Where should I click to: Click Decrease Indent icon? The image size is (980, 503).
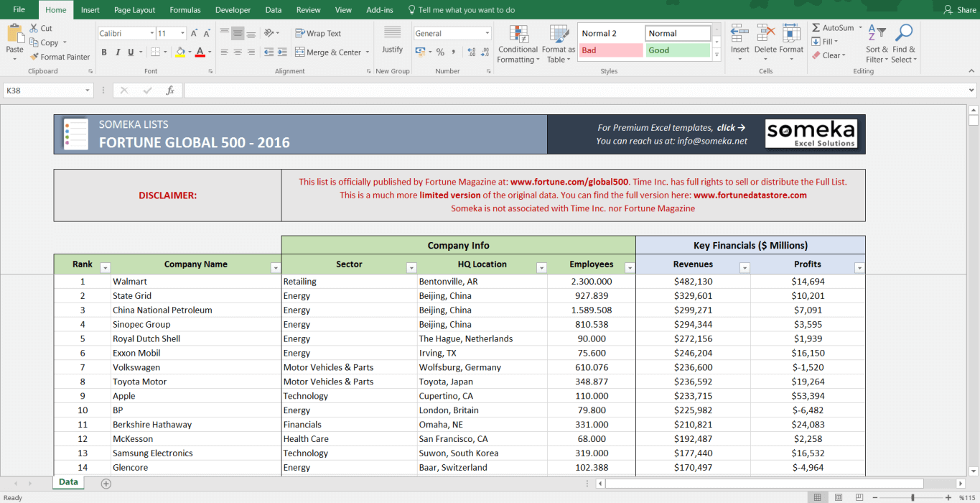pos(269,52)
